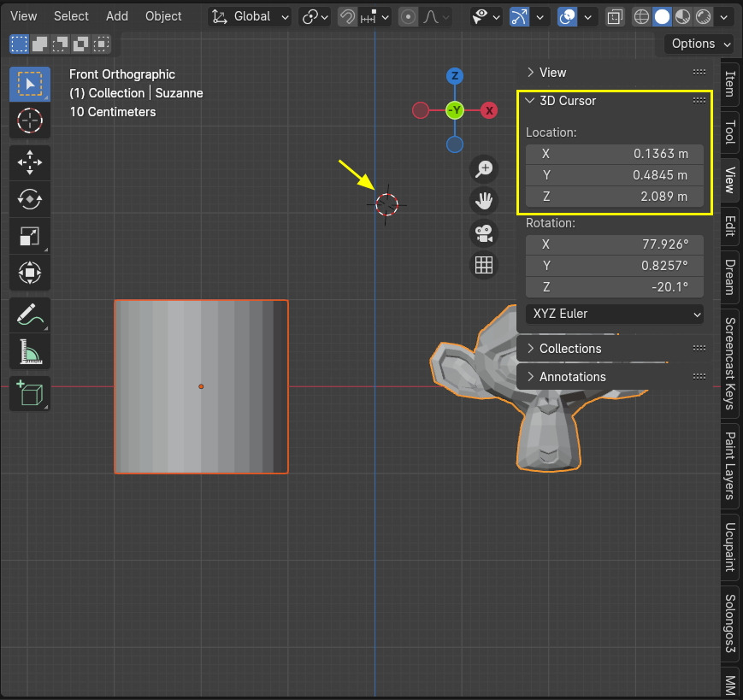This screenshot has width=743, height=700.
Task: Select the Transform tool
Action: [x=30, y=273]
